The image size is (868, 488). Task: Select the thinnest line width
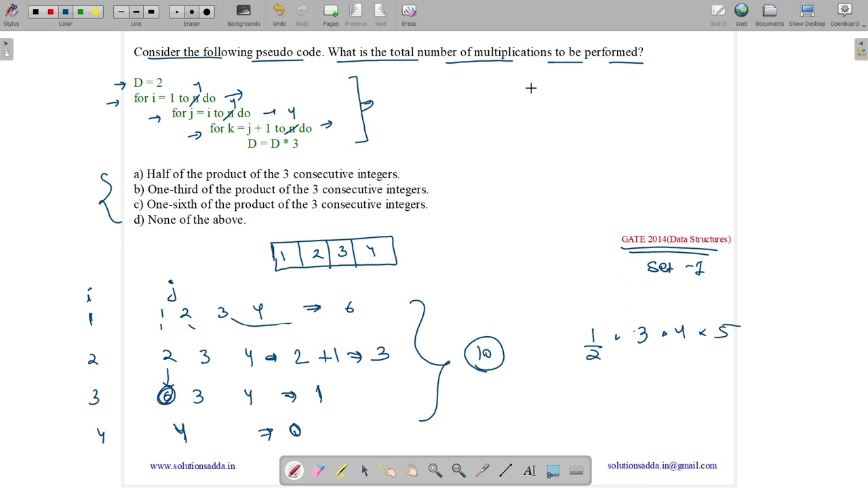point(121,12)
